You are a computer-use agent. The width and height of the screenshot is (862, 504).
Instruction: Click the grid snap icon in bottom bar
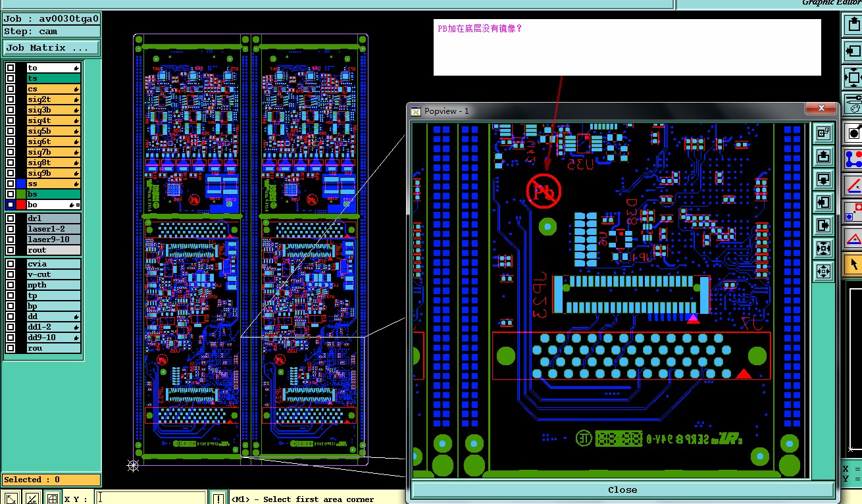52,498
